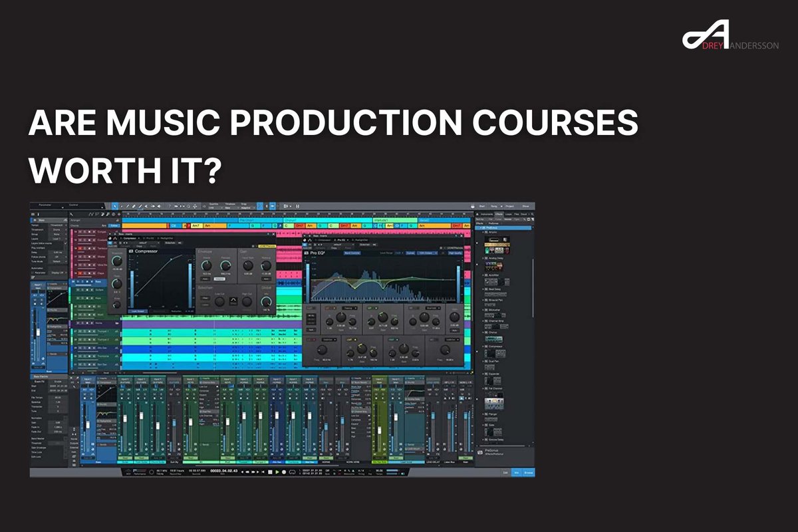This screenshot has height=532, width=798.
Task: Select the Chorus thumbnail in effects browser
Action: (x=493, y=339)
